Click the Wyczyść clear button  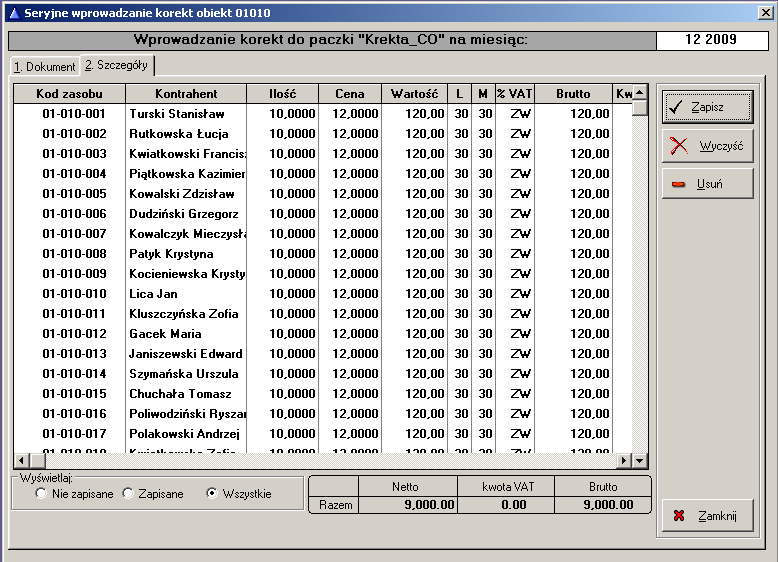coord(708,146)
